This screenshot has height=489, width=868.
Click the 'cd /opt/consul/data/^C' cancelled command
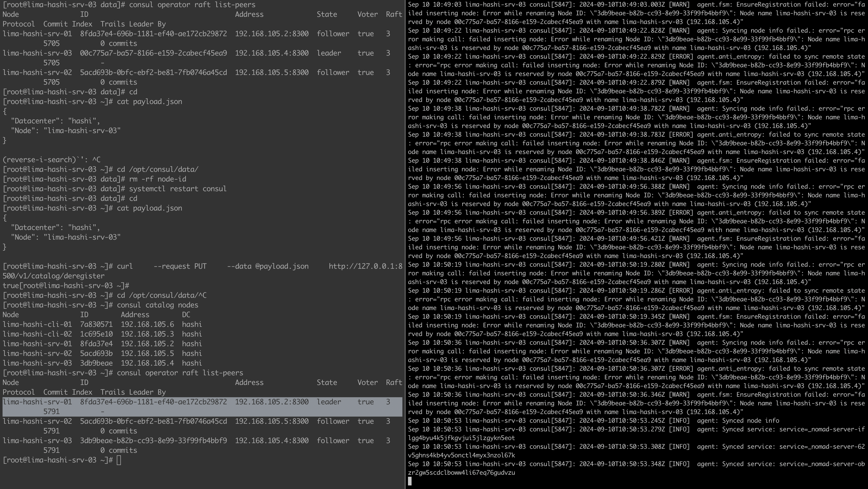coord(161,295)
